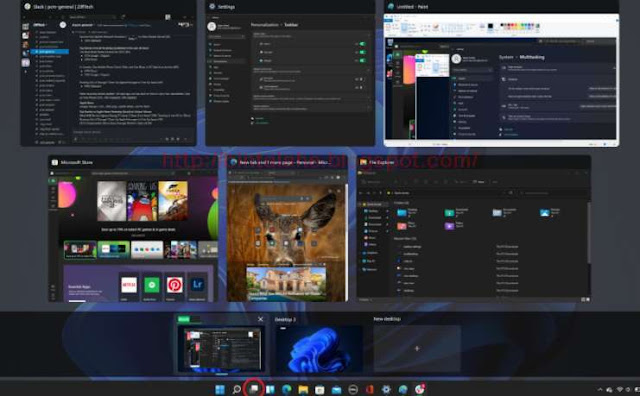Image resolution: width=640 pixels, height=396 pixels.
Task: Open File Explorer from the taskbar
Action: (x=303, y=389)
